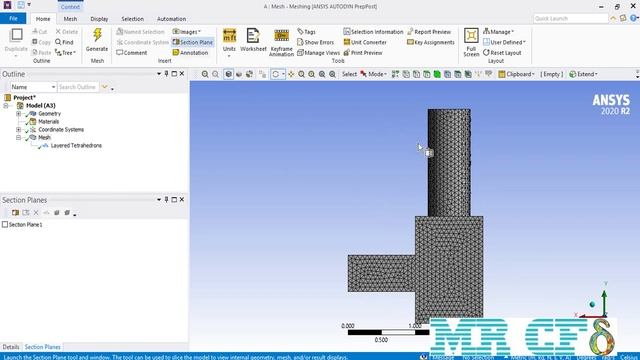This screenshot has width=640, height=360.
Task: Open the Name filter dropdown
Action: [33, 87]
